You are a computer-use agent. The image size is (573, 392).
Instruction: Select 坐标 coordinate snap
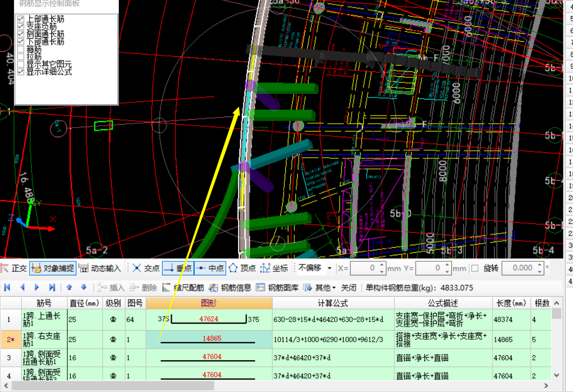click(274, 268)
